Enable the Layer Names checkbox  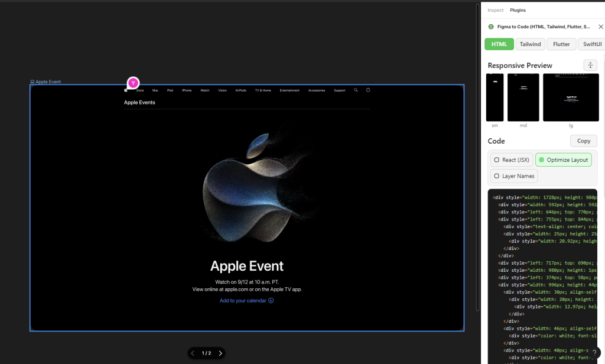coord(496,176)
